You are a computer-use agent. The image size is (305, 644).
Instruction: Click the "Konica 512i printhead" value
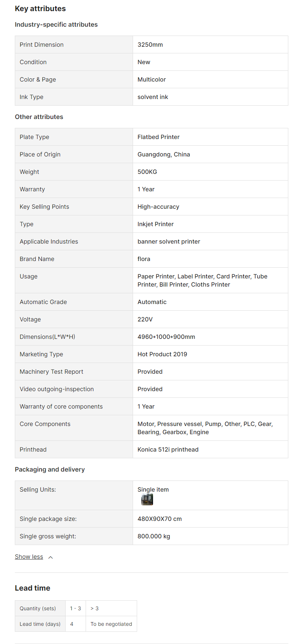(x=168, y=449)
